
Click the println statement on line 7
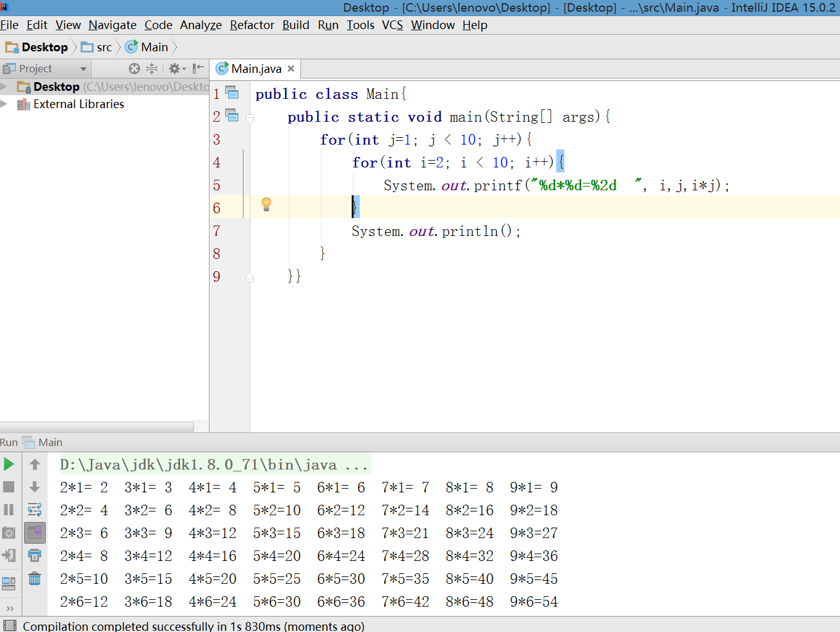436,231
